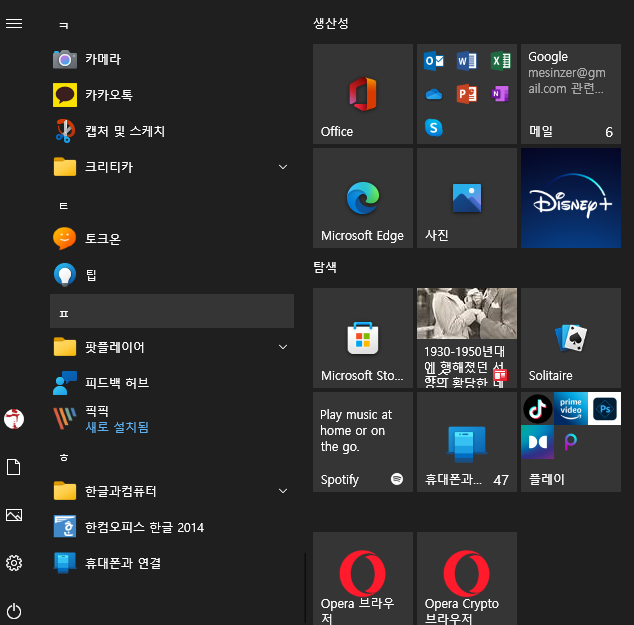634x625 pixels.
Task: Launch the Disney+ tile
Action: (571, 198)
